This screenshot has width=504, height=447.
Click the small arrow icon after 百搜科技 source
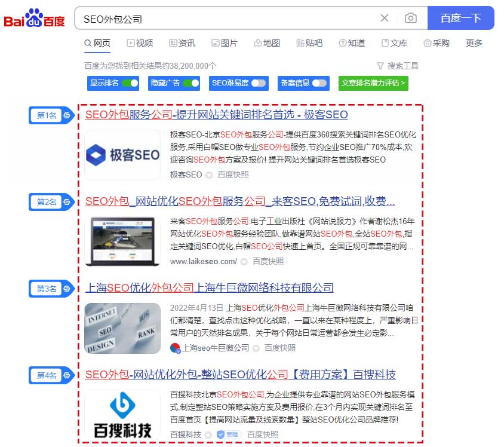(x=208, y=435)
